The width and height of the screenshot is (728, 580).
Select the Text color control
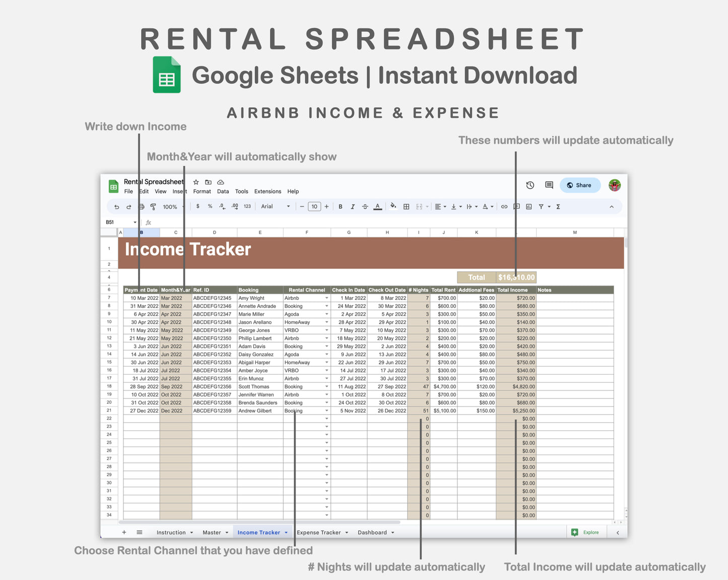click(377, 206)
